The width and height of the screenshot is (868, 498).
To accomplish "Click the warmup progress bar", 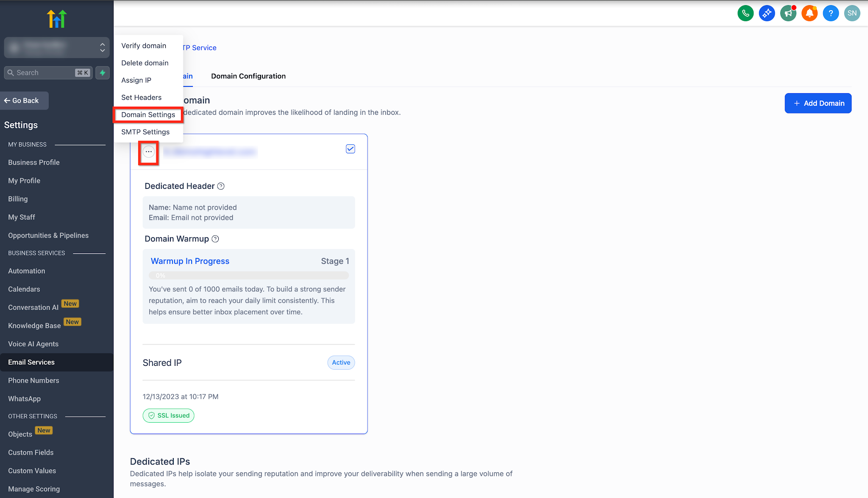I will 249,276.
